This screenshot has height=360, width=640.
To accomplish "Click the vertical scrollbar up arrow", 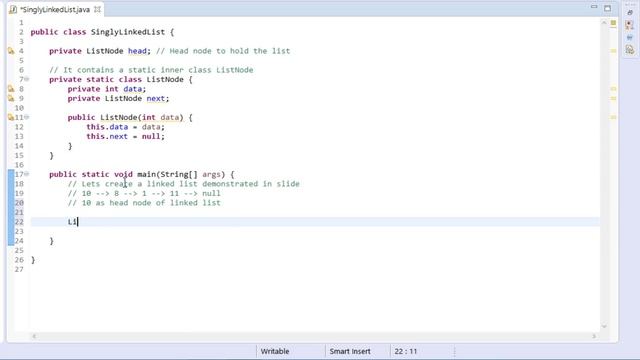I will point(604,22).
